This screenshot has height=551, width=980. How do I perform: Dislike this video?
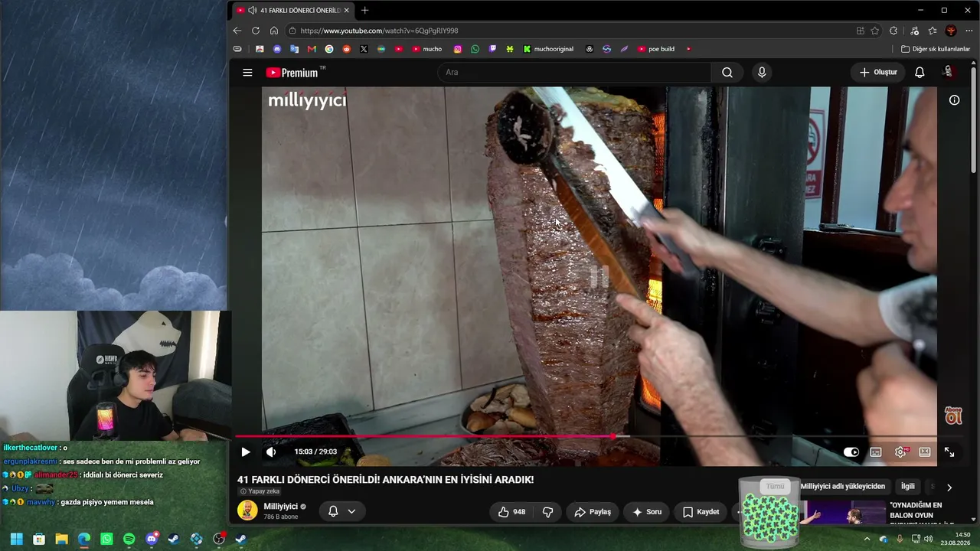coord(548,512)
